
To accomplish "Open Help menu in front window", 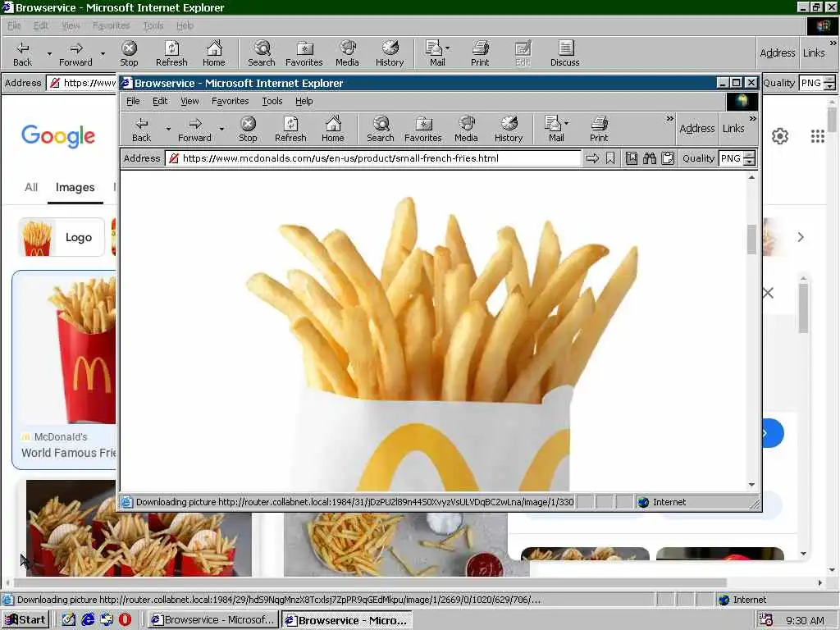I will point(304,101).
